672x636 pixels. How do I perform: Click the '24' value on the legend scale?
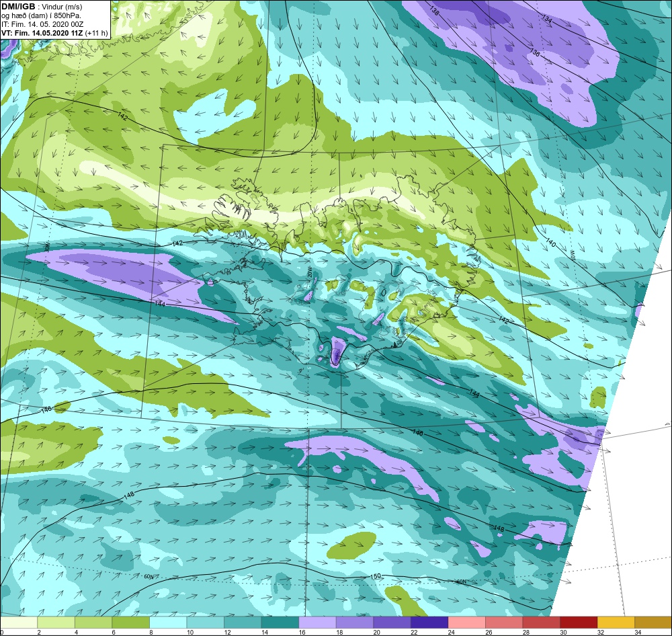point(452,632)
